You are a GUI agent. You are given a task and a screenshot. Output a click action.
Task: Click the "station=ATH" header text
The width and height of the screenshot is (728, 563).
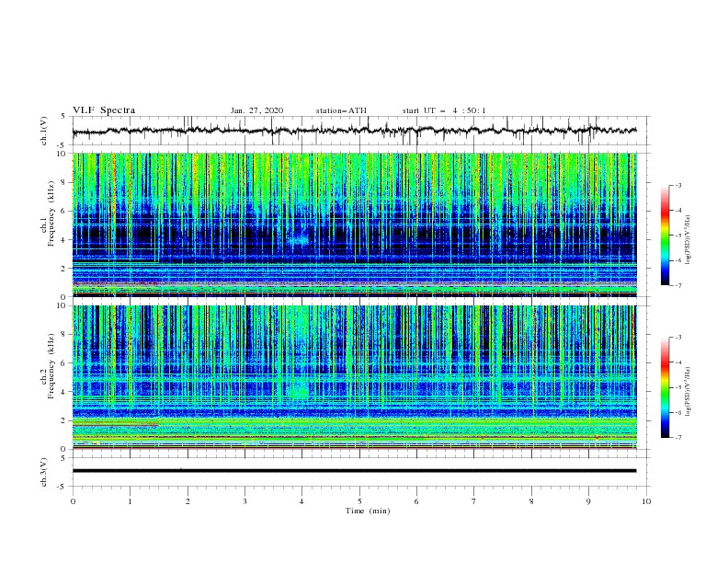(341, 110)
